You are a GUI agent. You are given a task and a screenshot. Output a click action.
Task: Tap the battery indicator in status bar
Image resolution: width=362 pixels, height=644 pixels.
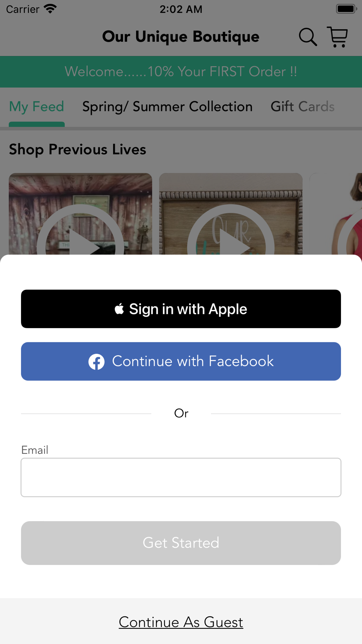point(346,9)
